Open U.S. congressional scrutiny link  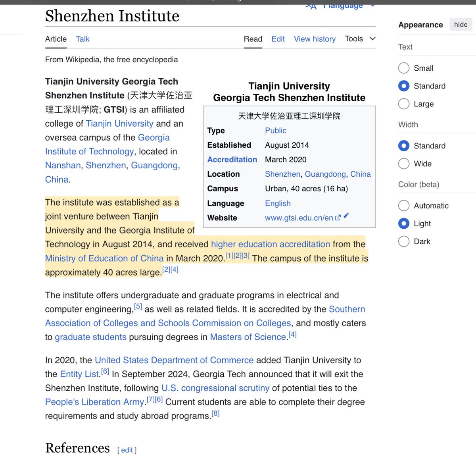tap(215, 388)
